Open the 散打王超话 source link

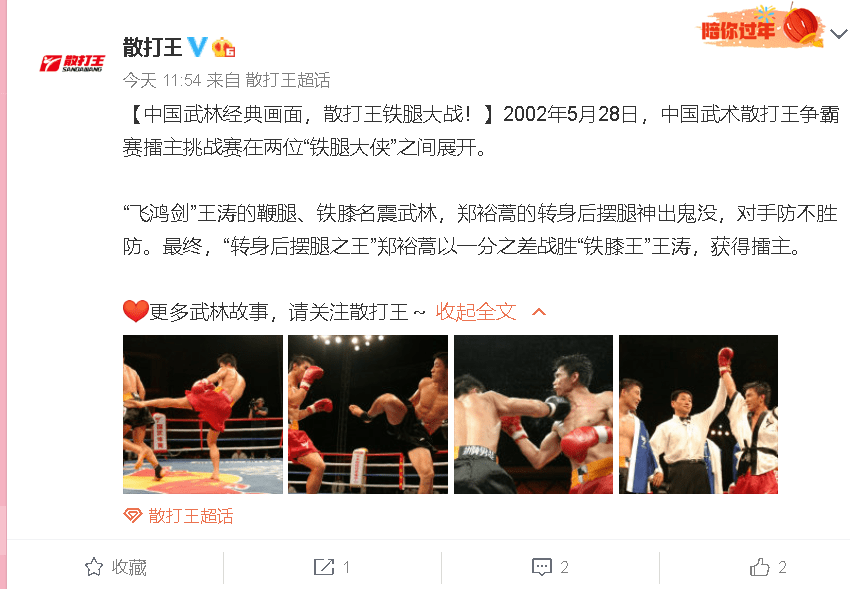[x=288, y=81]
